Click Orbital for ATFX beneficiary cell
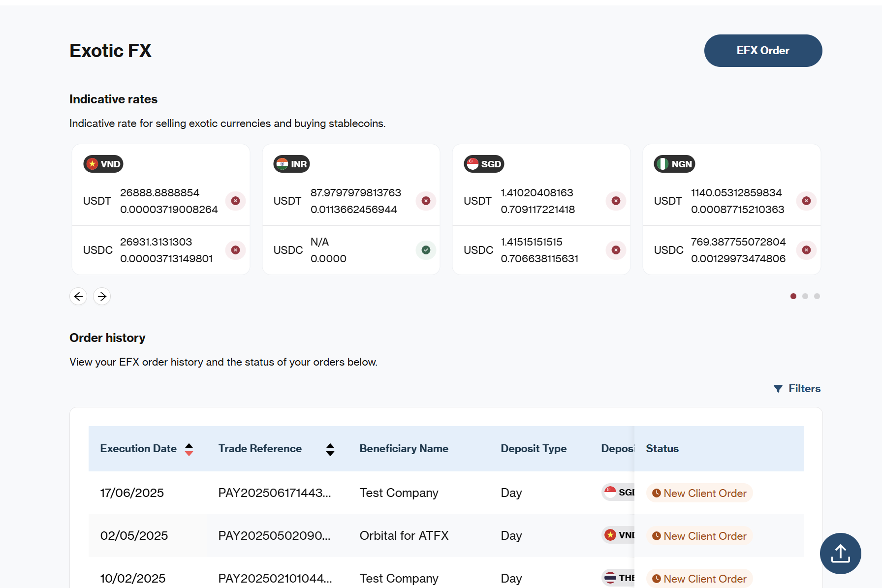Image resolution: width=882 pixels, height=588 pixels. coord(404,536)
